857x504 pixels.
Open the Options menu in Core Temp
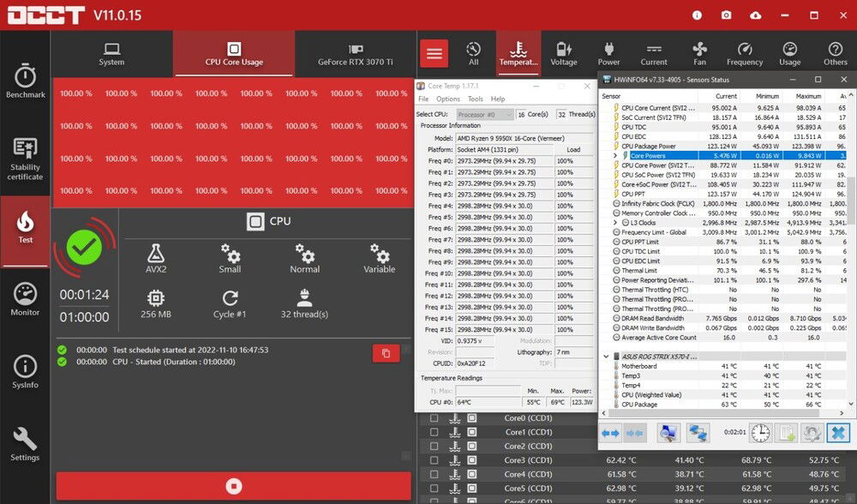(x=447, y=99)
